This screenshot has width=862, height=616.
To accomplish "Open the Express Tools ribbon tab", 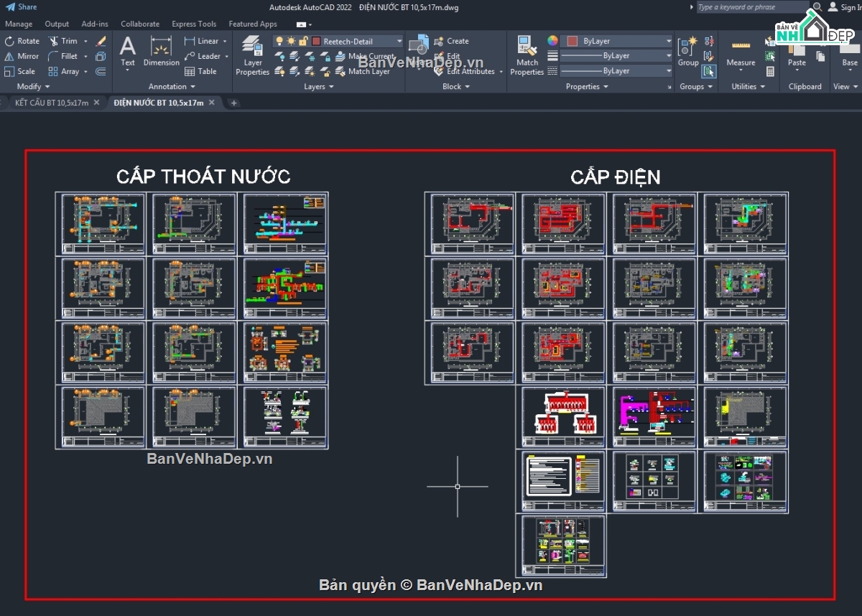I will (x=194, y=24).
